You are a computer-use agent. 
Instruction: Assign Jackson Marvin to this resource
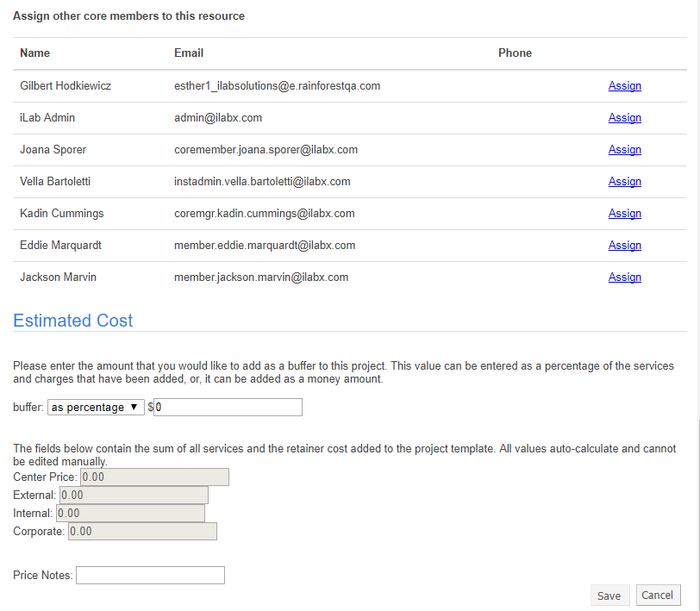[x=624, y=277]
